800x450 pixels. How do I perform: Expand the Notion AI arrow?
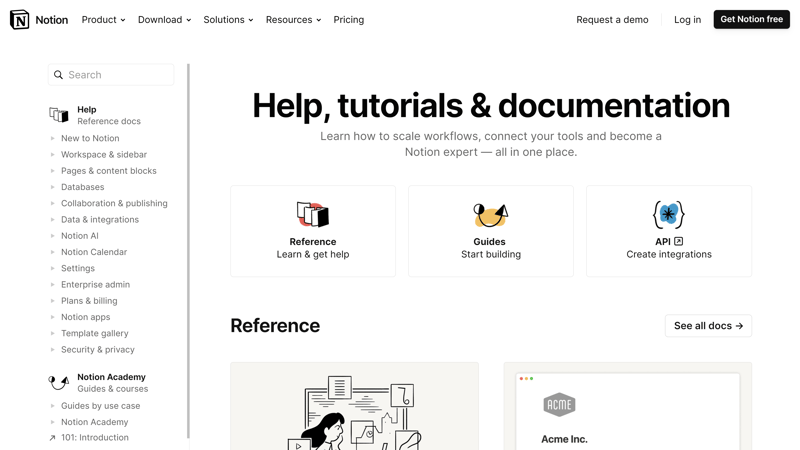tap(52, 236)
